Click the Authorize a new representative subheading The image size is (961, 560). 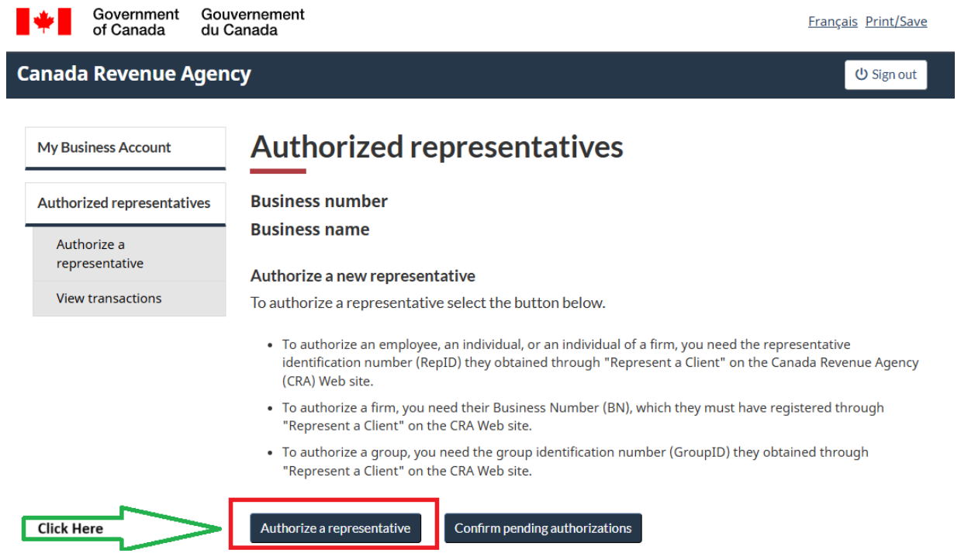click(x=363, y=276)
